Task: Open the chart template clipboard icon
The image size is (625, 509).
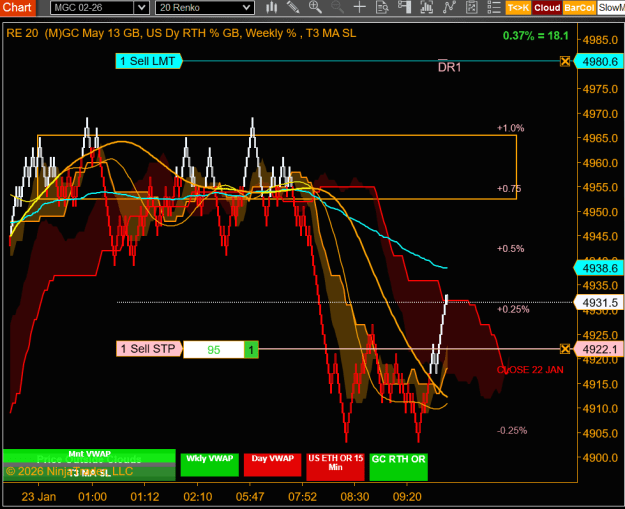Action: [x=472, y=7]
